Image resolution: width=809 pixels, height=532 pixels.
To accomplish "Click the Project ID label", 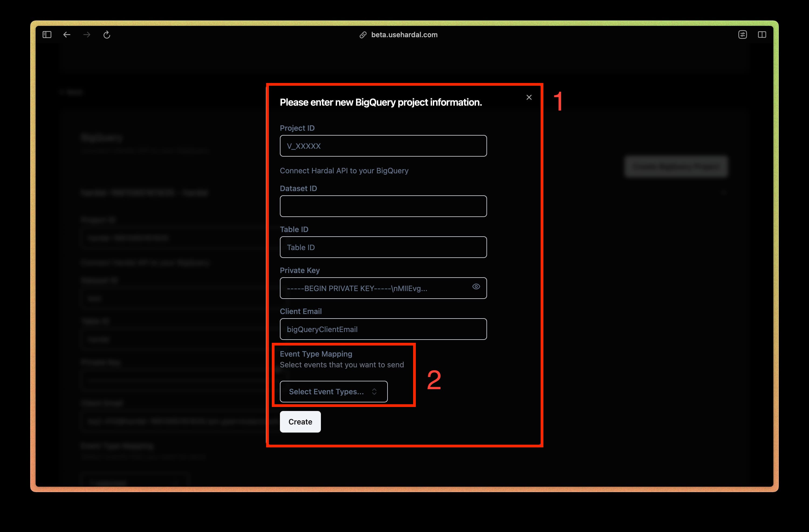I will [297, 128].
